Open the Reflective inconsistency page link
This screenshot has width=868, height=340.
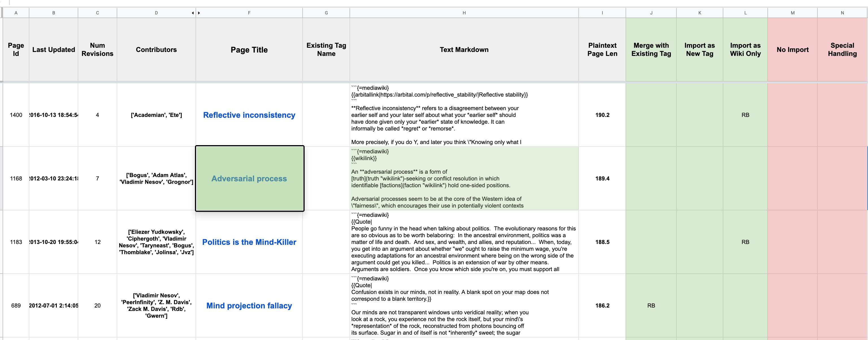(249, 115)
